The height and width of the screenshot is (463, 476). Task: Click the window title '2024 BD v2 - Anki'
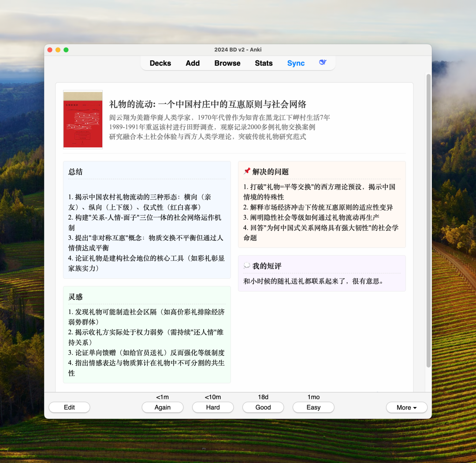(x=238, y=50)
